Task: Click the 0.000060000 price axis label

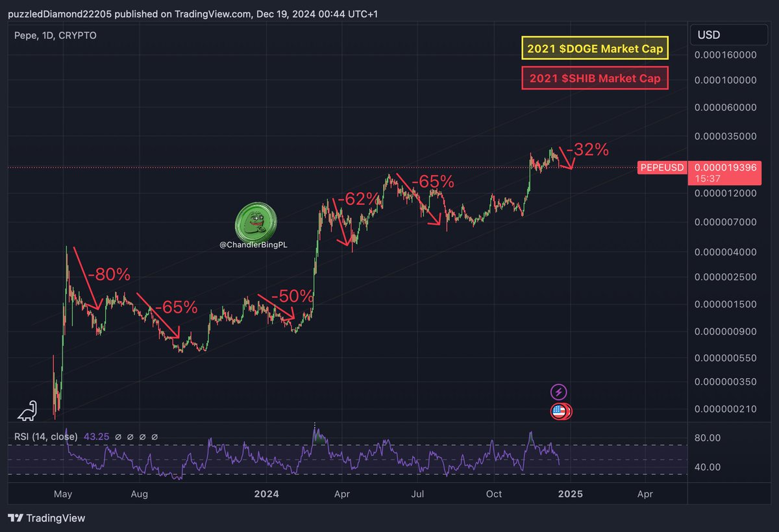Action: tap(726, 108)
